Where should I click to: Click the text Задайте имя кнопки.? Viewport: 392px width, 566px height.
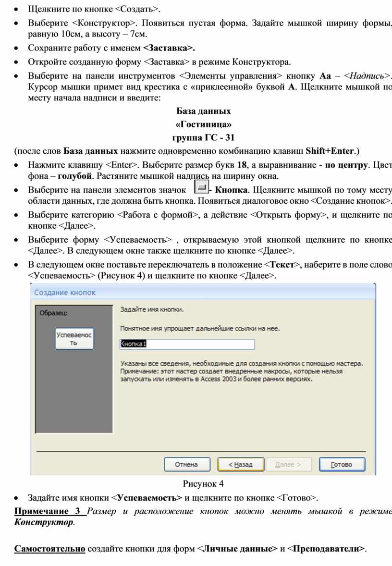pos(152,309)
